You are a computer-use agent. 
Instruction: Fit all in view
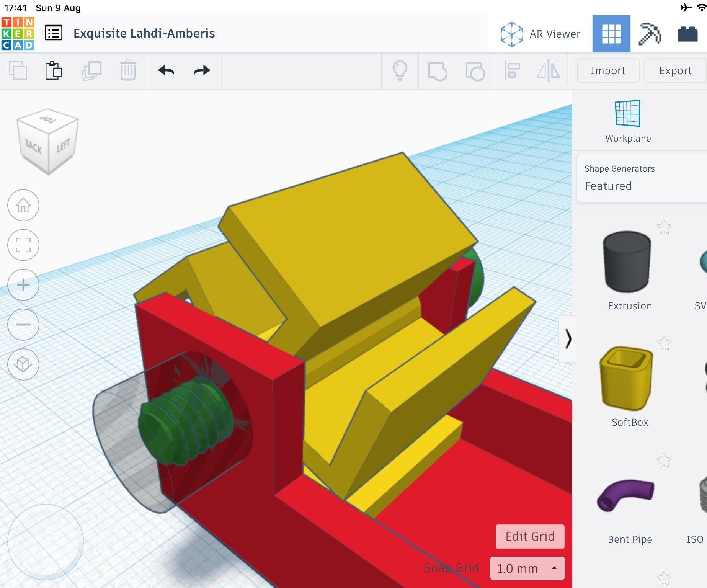point(23,245)
